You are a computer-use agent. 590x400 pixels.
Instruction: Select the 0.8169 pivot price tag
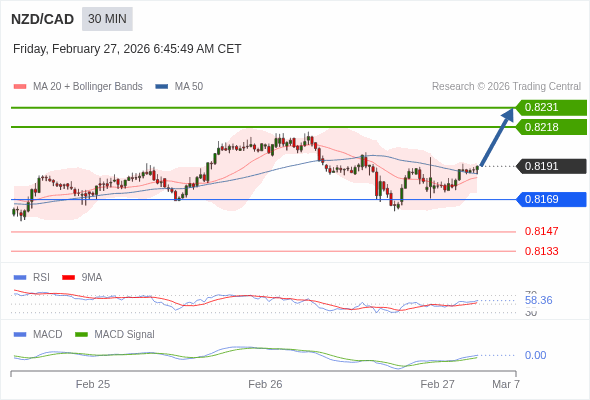pyautogui.click(x=551, y=199)
